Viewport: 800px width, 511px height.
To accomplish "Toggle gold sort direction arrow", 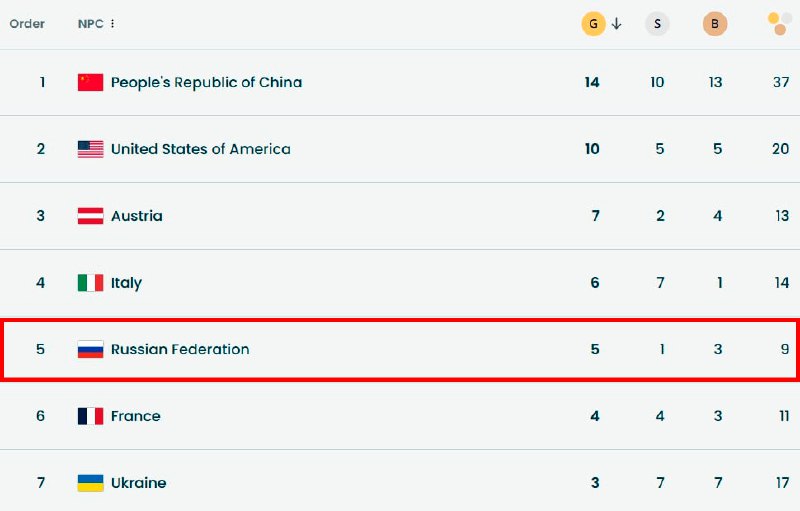I will coord(617,24).
